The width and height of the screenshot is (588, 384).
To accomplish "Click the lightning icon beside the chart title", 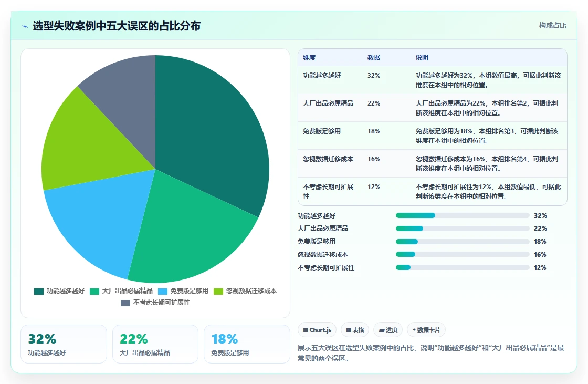I will pyautogui.click(x=25, y=26).
